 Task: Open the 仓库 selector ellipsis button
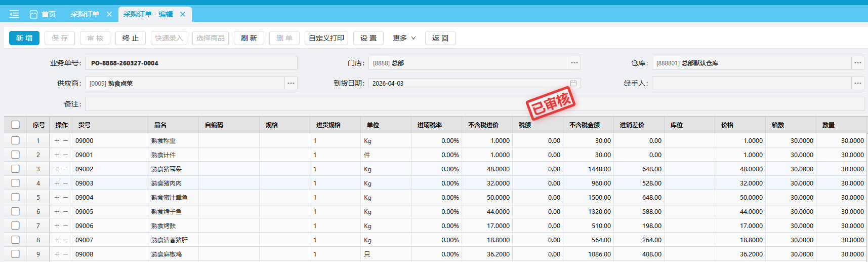(x=858, y=63)
